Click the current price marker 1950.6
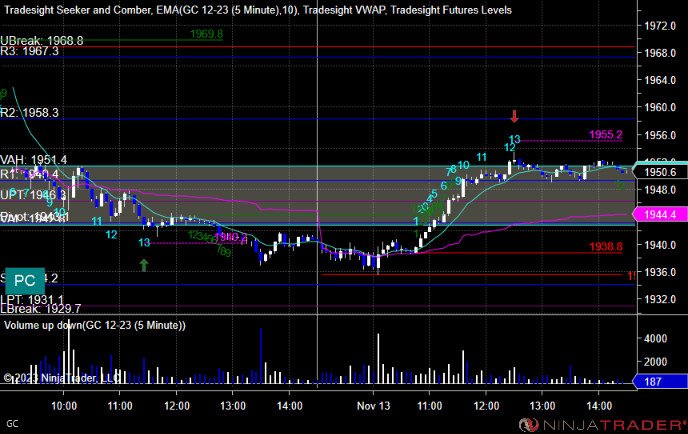Viewport: 688px width, 434px height. coord(660,172)
